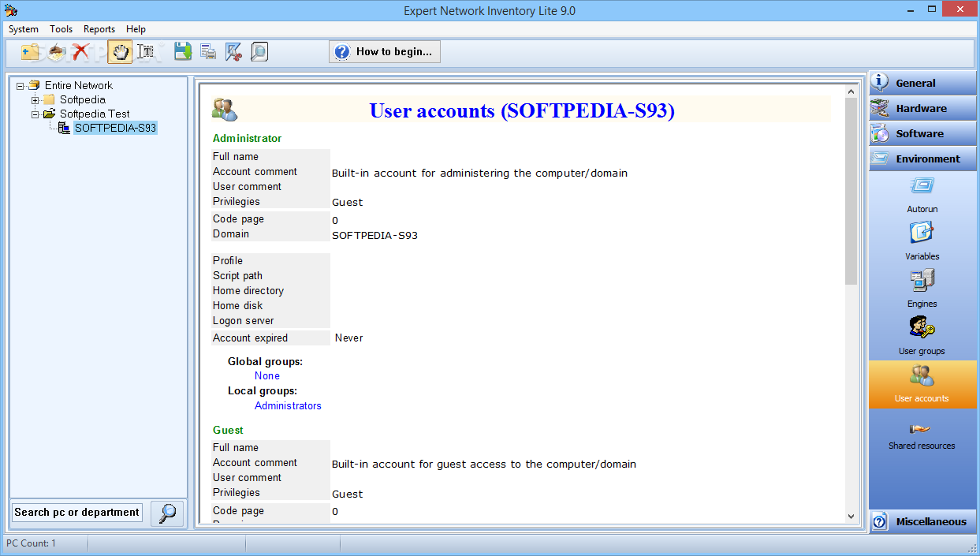Click the add new folder toolbar icon
The height and width of the screenshot is (556, 980).
30,52
